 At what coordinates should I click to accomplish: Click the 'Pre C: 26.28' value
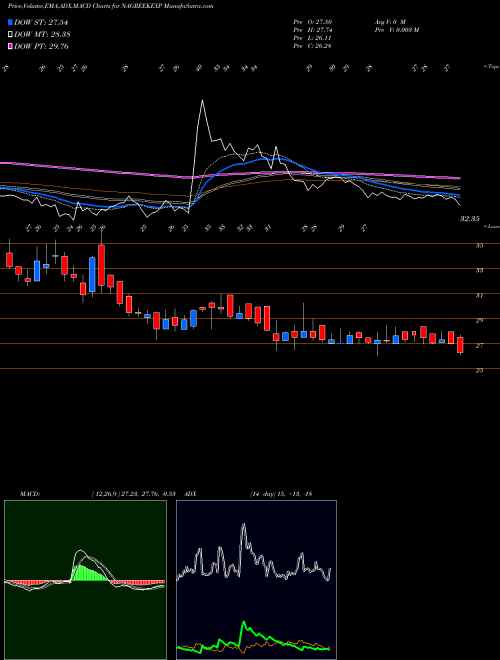click(312, 46)
